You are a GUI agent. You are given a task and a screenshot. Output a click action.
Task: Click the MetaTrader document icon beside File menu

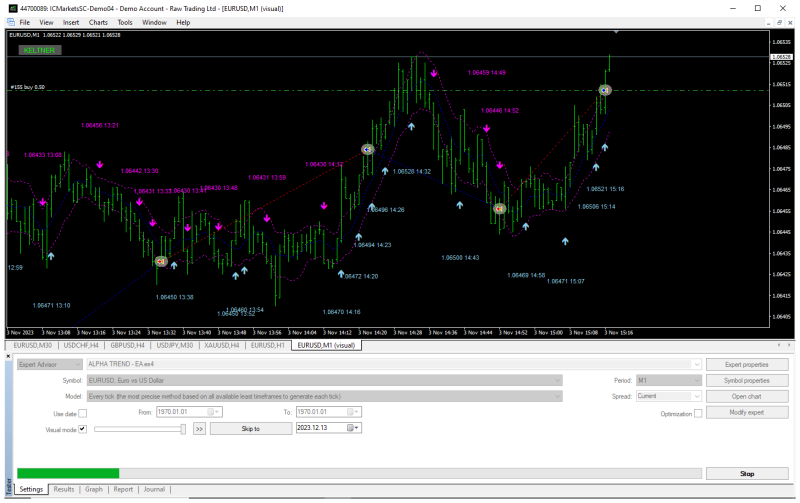coord(11,22)
